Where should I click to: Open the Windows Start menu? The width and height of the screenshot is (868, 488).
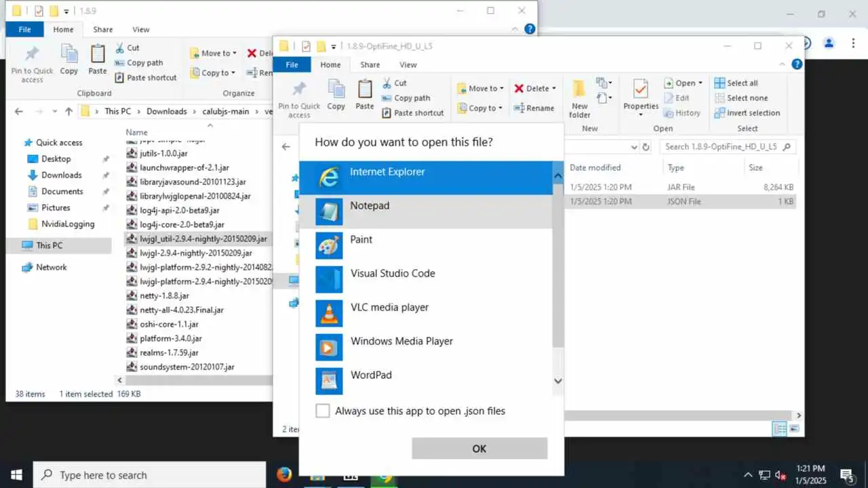pyautogui.click(x=16, y=475)
